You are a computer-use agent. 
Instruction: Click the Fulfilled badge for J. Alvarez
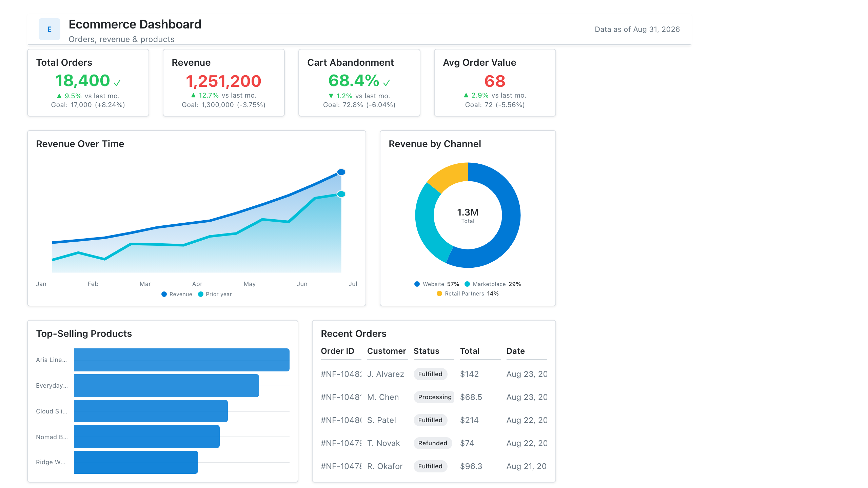[430, 374]
